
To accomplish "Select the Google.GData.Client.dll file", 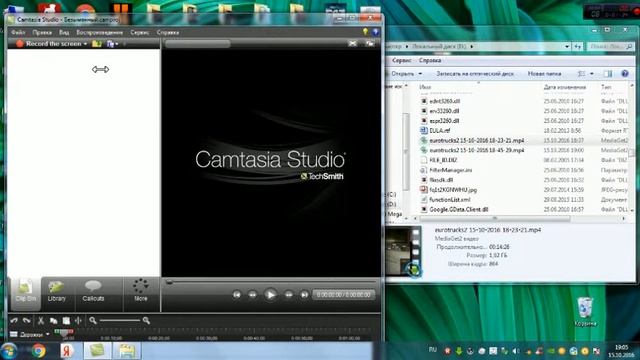I will [458, 209].
